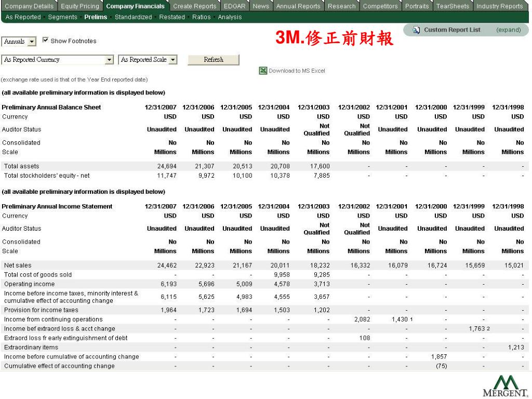Screen dimensions: 532x399
Task: Click the Excel download icon
Action: point(263,71)
